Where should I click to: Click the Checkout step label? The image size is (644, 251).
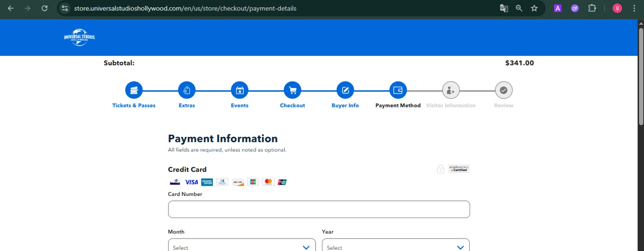292,106
